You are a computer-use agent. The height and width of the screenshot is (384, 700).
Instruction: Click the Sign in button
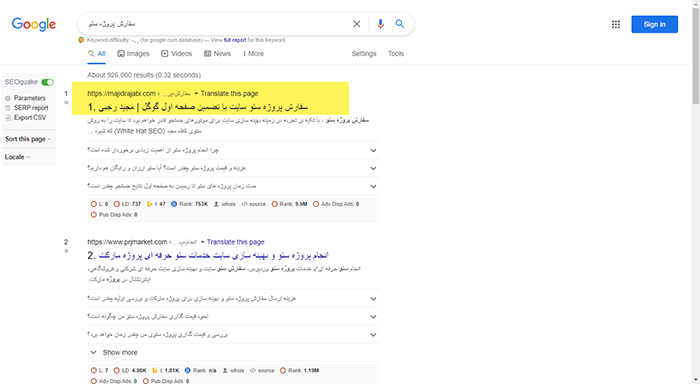(654, 25)
